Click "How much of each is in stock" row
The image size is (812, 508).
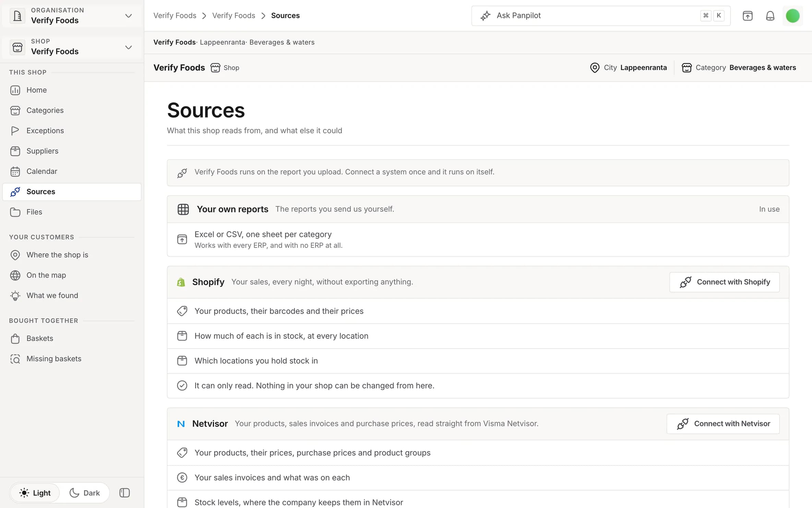point(478,336)
